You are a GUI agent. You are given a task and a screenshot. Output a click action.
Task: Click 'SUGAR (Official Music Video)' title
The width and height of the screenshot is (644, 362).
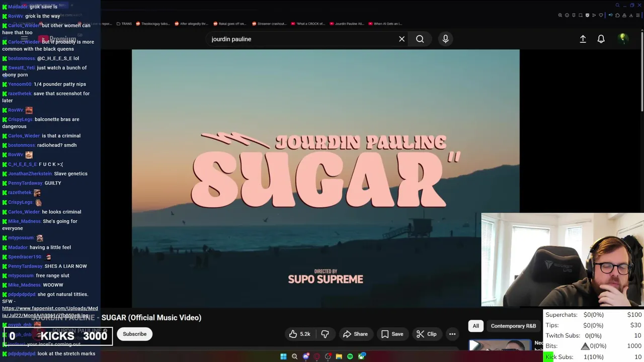click(x=151, y=317)
